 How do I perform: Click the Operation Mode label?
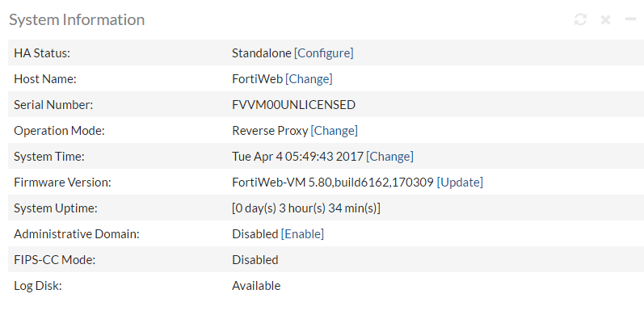60,131
